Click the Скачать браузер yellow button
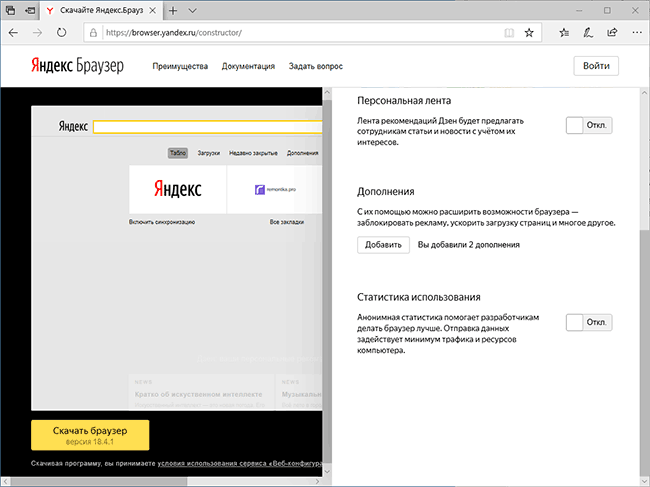 point(90,435)
